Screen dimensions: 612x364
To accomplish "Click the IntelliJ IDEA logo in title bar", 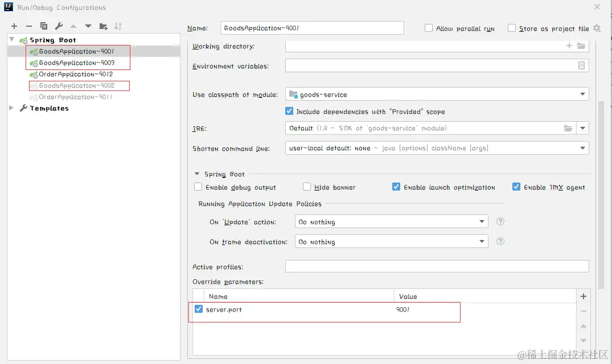I will pyautogui.click(x=8, y=7).
